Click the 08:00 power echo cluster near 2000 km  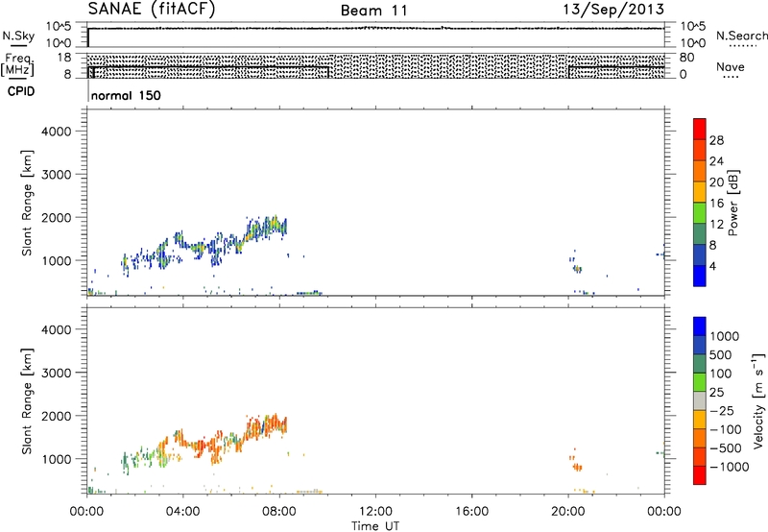click(268, 228)
